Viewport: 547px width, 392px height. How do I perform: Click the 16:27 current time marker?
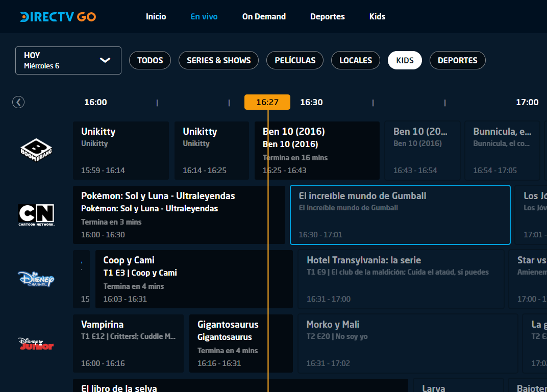tap(267, 102)
